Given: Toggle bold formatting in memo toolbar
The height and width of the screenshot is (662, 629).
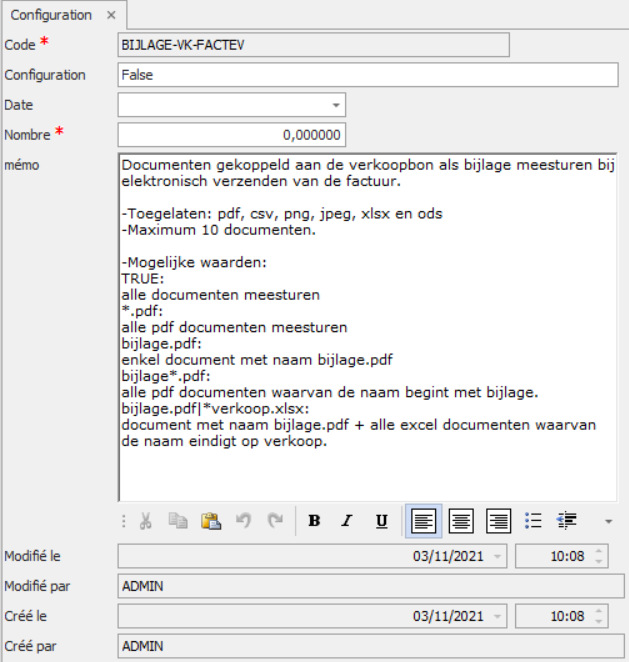Looking at the screenshot, I should (x=314, y=521).
